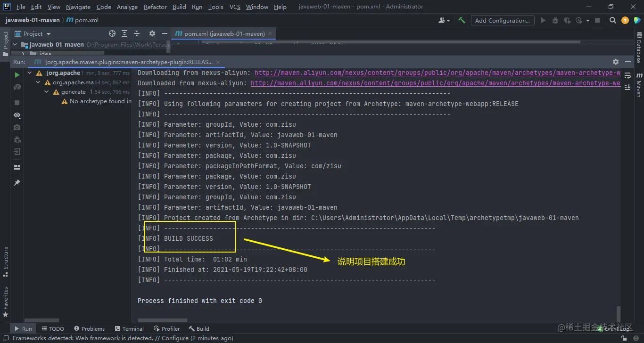The width and height of the screenshot is (644, 343).
Task: Open the Refactor menu
Action: point(156,7)
